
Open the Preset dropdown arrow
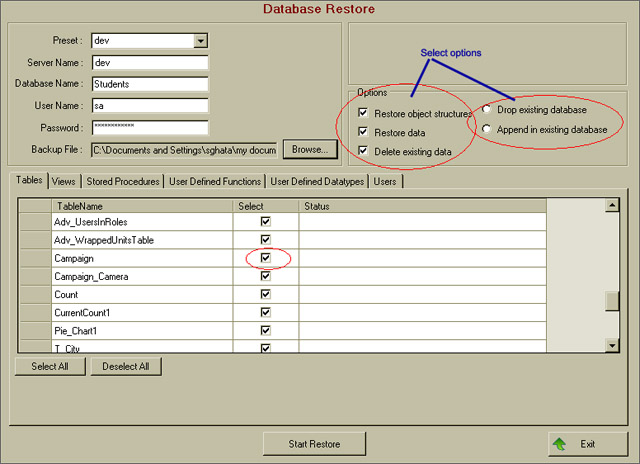200,41
